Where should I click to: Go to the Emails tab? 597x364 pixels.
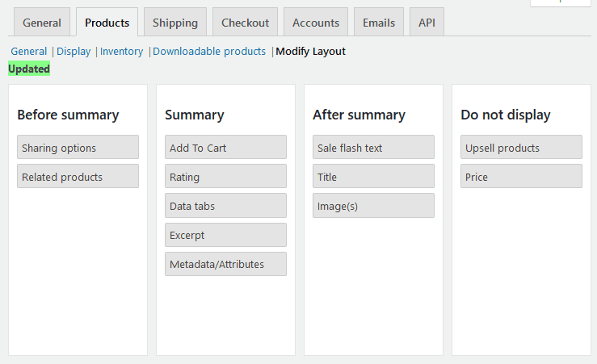[379, 23]
